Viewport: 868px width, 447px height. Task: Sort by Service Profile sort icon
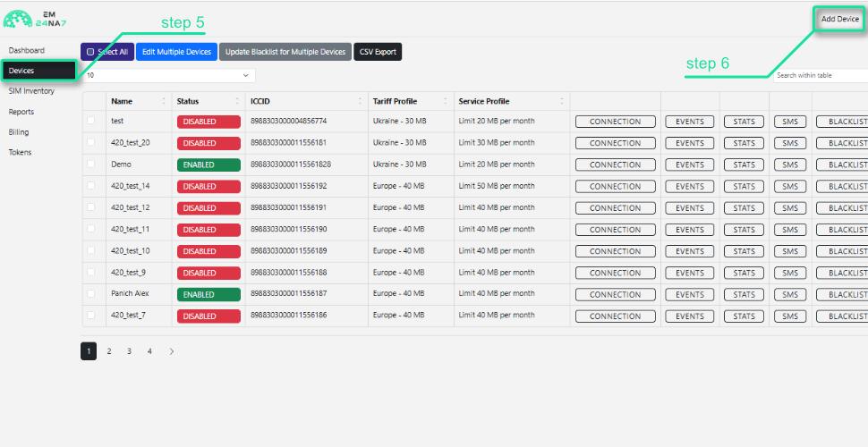(x=562, y=101)
